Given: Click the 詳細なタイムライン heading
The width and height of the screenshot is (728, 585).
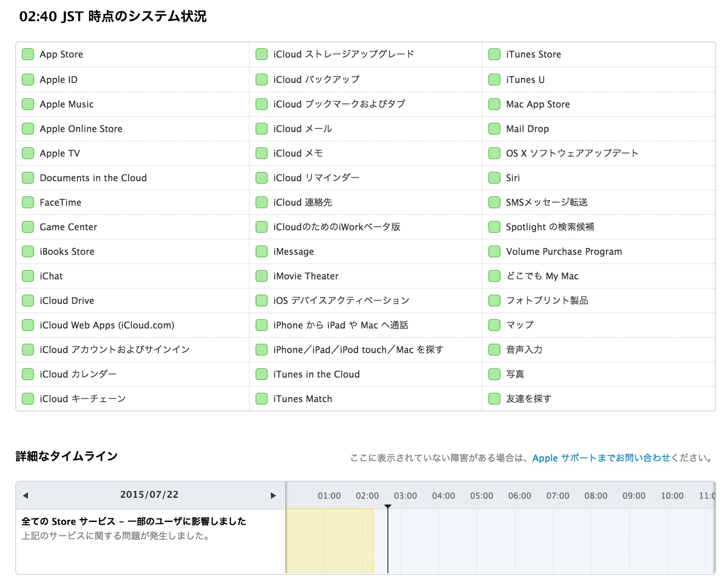Looking at the screenshot, I should point(66,456).
